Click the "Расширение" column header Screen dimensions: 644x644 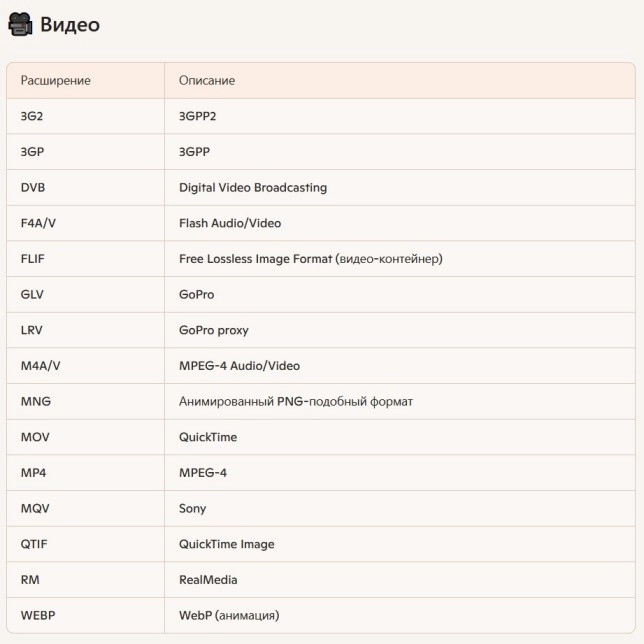click(x=56, y=80)
